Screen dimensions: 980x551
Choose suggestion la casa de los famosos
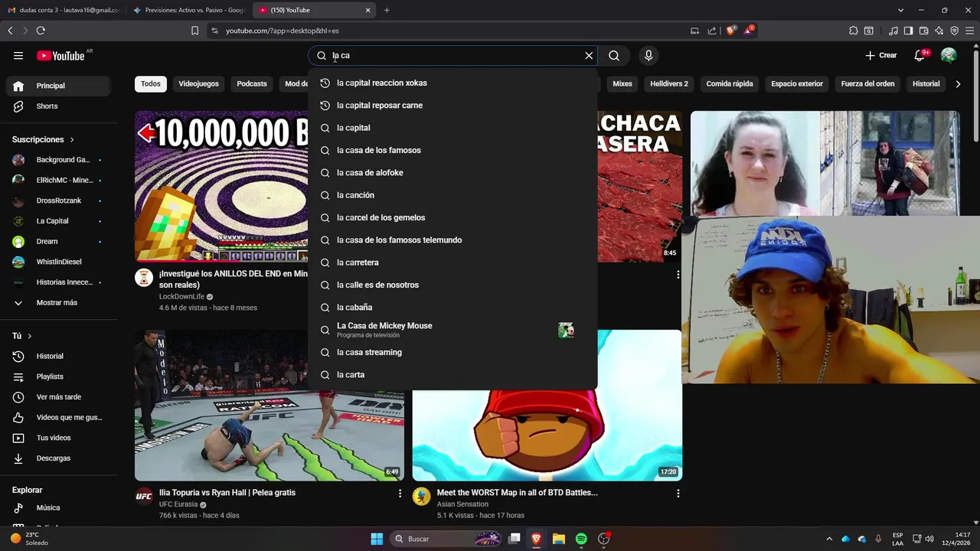pyautogui.click(x=452, y=150)
